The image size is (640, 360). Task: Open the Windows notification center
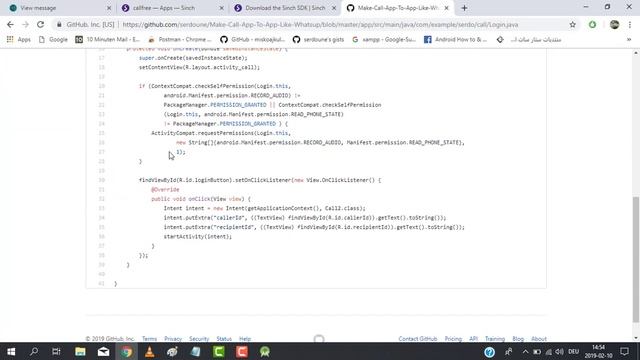[624, 351]
